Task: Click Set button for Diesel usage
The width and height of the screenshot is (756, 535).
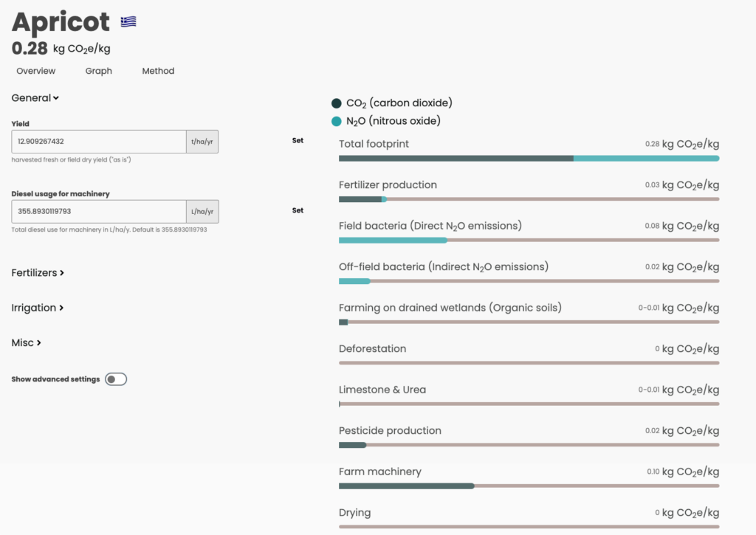Action: click(x=298, y=211)
